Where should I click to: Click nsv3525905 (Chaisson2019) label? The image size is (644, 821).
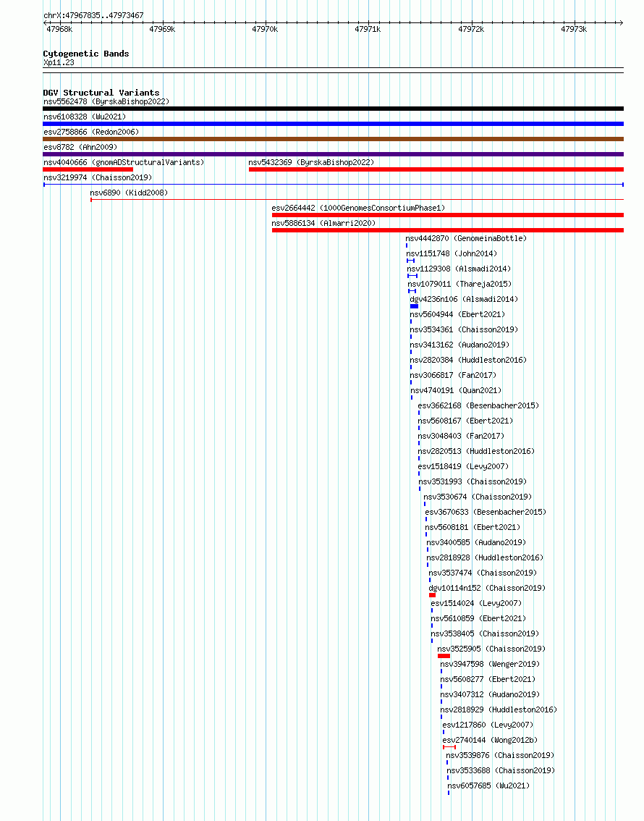click(491, 648)
